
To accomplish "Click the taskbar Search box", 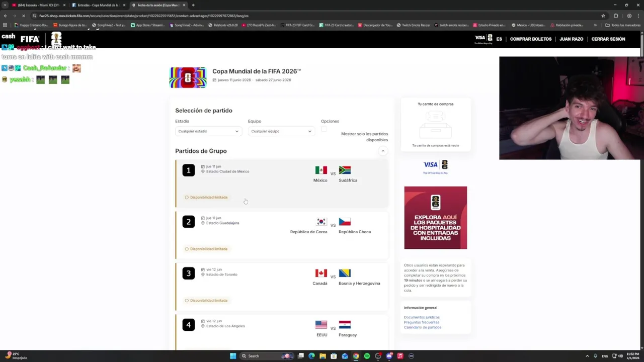I will coord(267,356).
